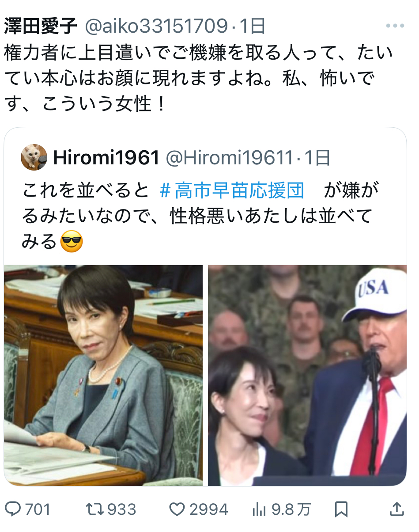View analytics via the bar chart icon
The width and height of the screenshot is (419, 532).
click(259, 509)
